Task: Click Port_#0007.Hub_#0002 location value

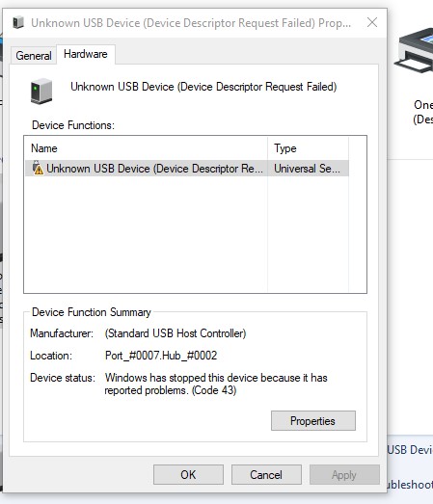Action: click(161, 356)
